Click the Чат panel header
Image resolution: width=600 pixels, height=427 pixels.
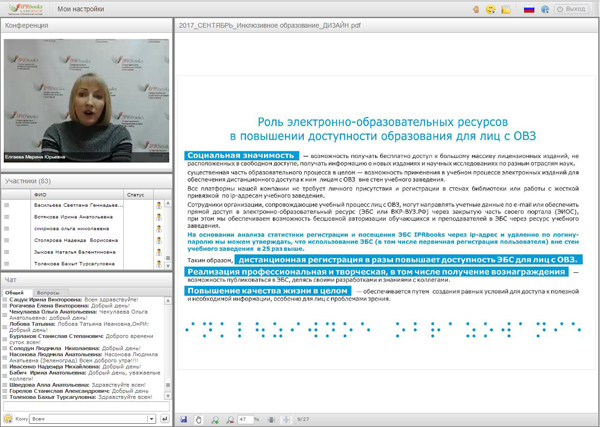coord(86,280)
